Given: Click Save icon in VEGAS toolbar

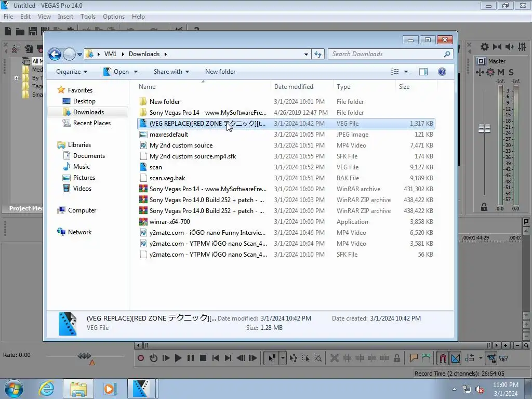Looking at the screenshot, I should click(x=33, y=31).
